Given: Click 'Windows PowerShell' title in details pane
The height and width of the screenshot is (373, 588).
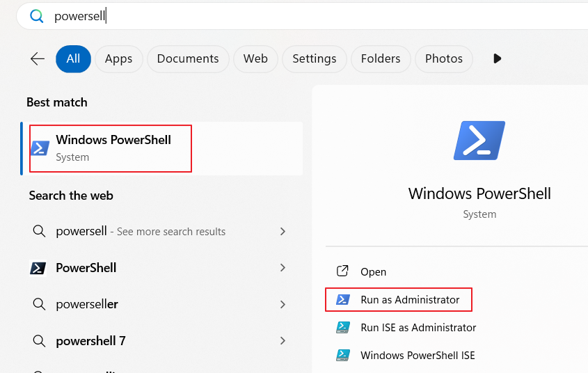Looking at the screenshot, I should tap(479, 193).
